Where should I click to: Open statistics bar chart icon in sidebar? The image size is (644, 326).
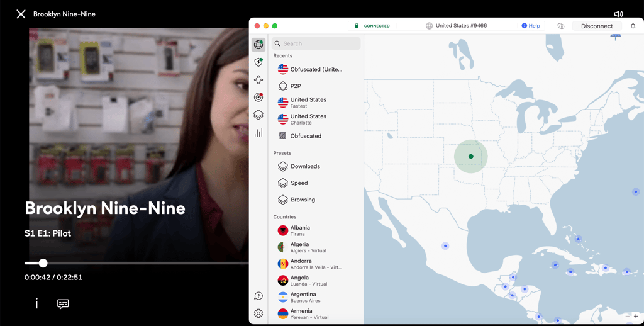[x=258, y=132]
